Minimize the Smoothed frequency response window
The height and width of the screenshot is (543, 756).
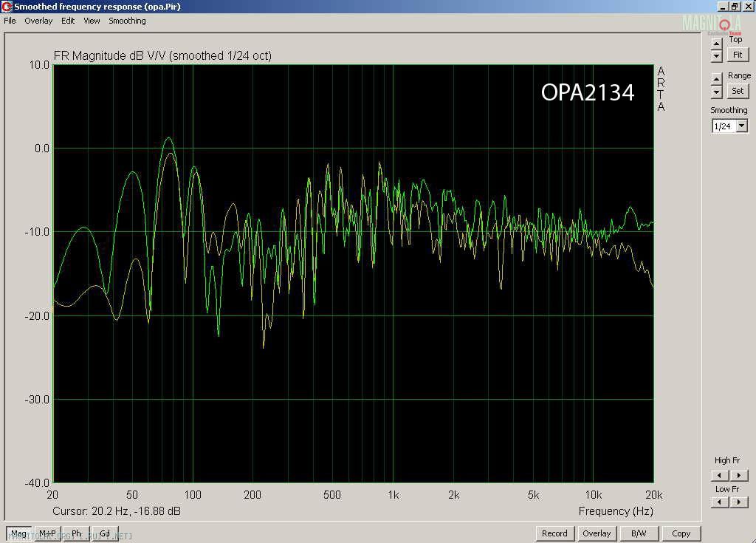[722, 6]
